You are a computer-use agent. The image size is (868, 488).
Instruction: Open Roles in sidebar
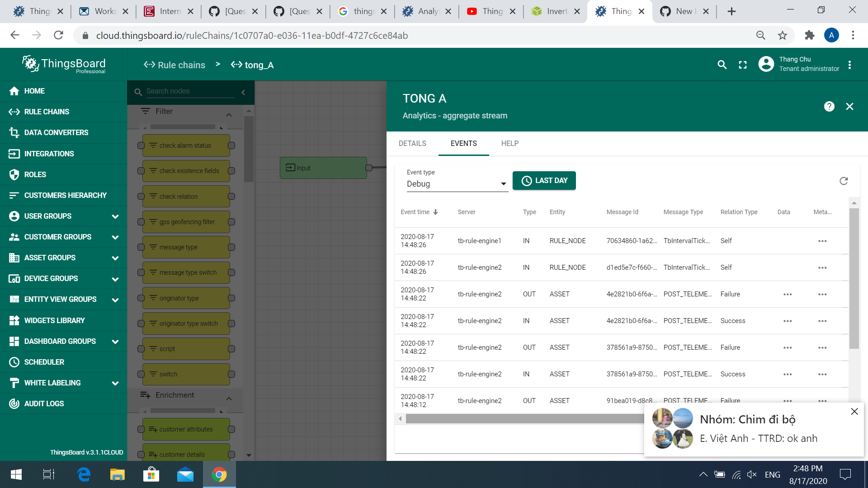pyautogui.click(x=63, y=174)
